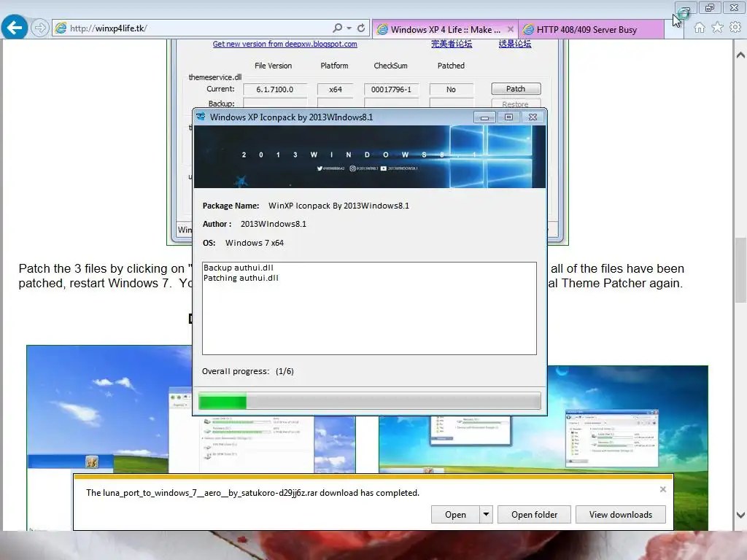Click the Author value 2013WIndows8.1
The height and width of the screenshot is (560, 747).
274,224
